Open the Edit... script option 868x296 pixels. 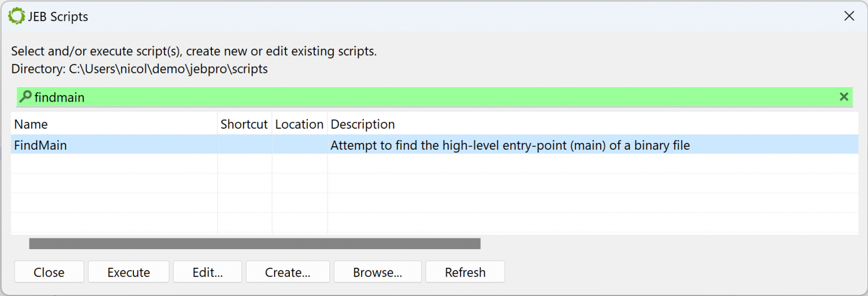(207, 272)
